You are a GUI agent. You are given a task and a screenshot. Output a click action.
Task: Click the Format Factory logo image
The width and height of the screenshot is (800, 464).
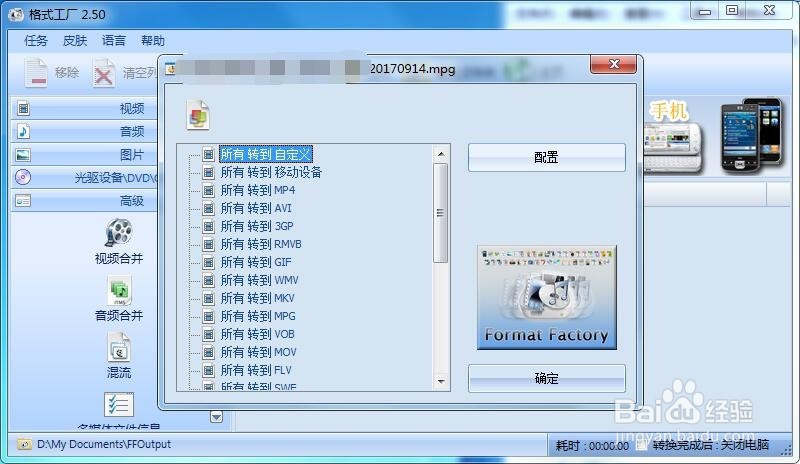point(547,298)
